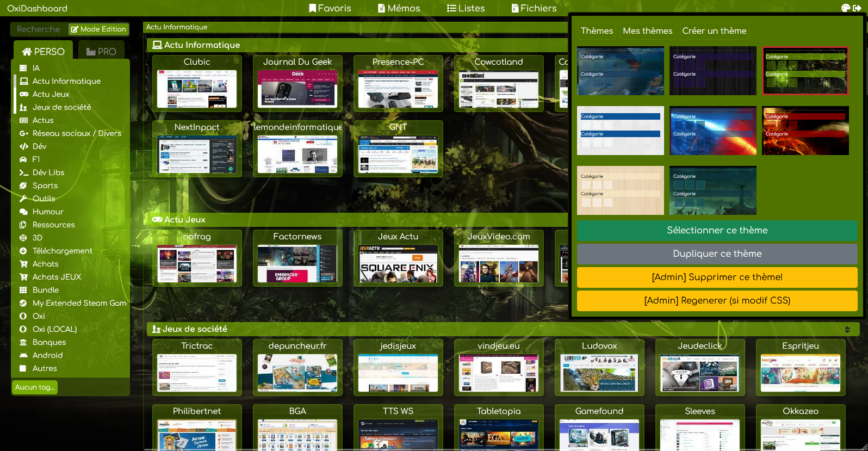Toggle Mode Edition
868x451 pixels.
click(98, 29)
